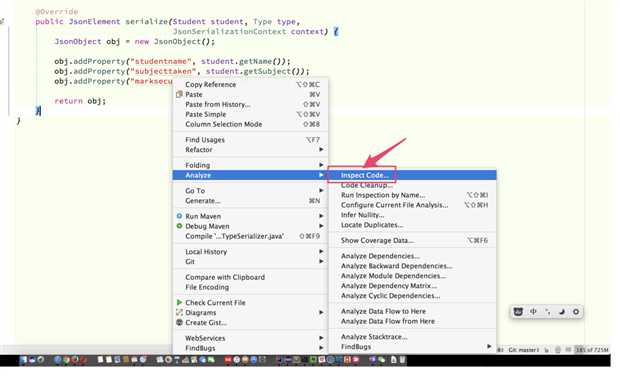
Task: Expand the Local History submenu arrow
Action: (x=321, y=251)
